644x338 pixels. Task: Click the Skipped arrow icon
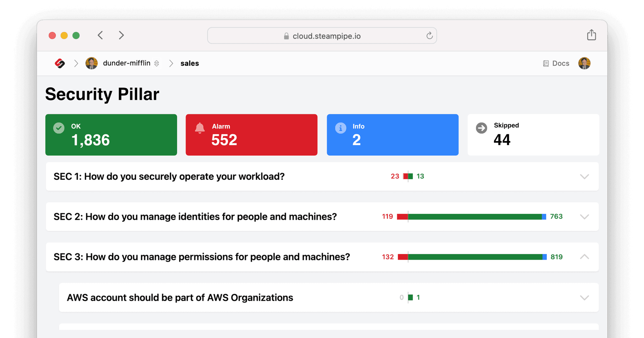[481, 128]
